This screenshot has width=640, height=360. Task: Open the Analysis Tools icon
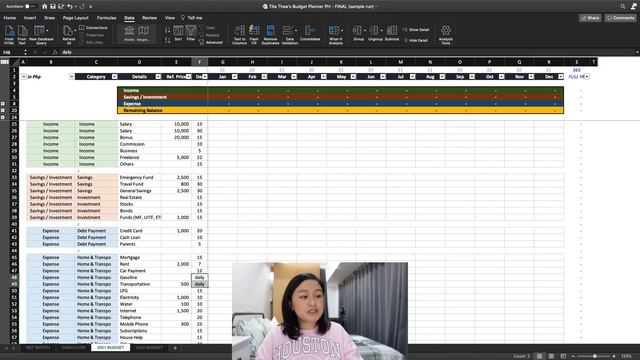point(446,30)
